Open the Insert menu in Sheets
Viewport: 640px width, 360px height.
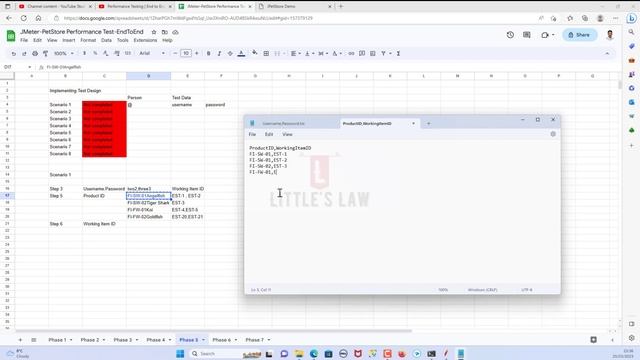(69, 40)
